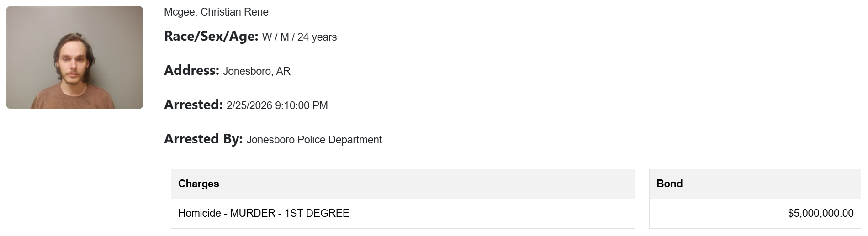Click '1ST DEGREE' text in the charge
Viewport: 868px width, 236px height.
[x=317, y=213]
